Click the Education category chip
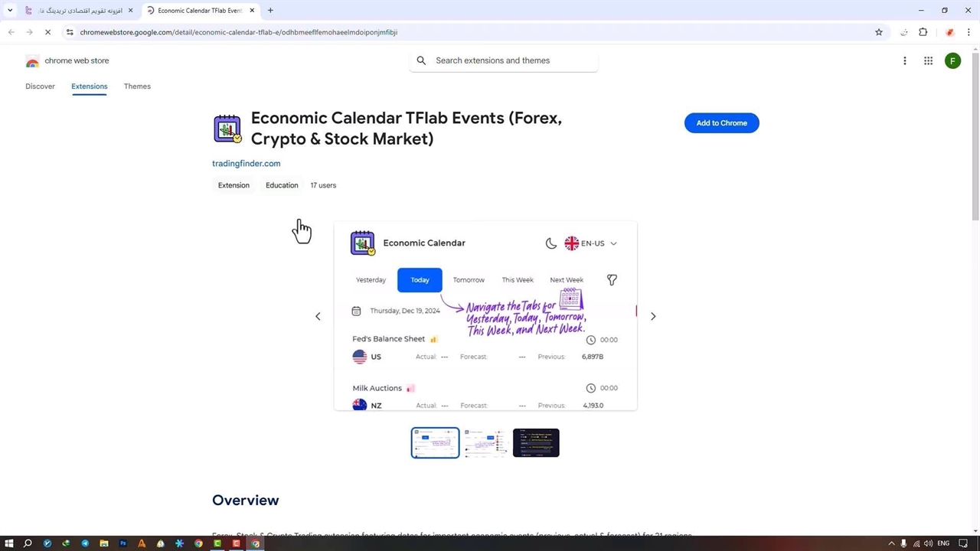This screenshot has height=551, width=980. click(282, 185)
